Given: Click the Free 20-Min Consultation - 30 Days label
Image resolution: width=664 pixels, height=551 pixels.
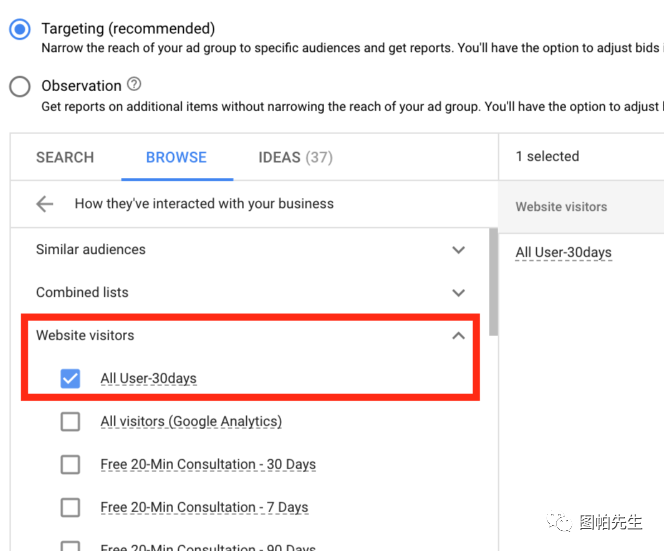Looking at the screenshot, I should [x=208, y=465].
